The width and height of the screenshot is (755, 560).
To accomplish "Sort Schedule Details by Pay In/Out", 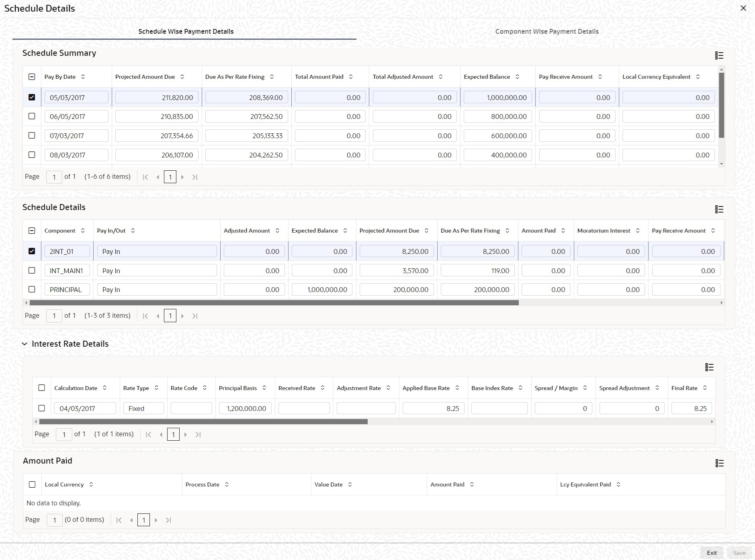I will 133,231.
